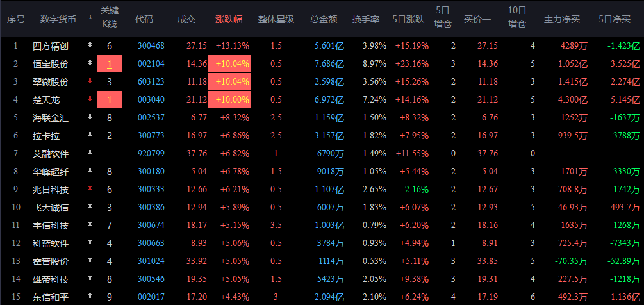Select stock name 四方精创
Viewport: 644px width, 305px height.
pyautogui.click(x=51, y=46)
